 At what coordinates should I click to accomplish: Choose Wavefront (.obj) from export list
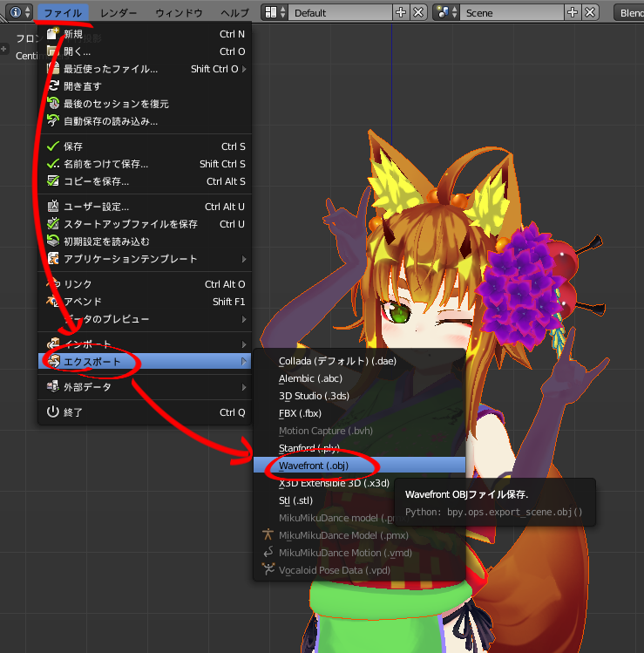[314, 466]
